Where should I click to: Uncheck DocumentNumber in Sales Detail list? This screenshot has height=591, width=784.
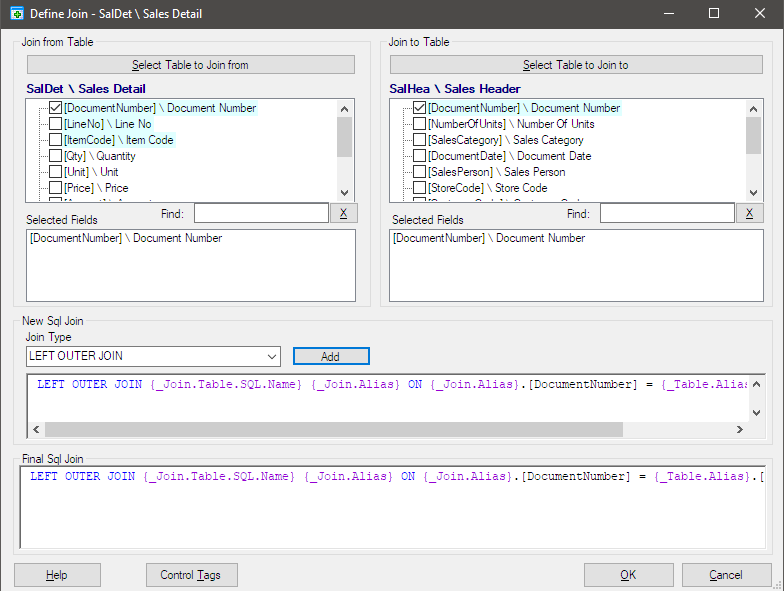click(x=56, y=108)
